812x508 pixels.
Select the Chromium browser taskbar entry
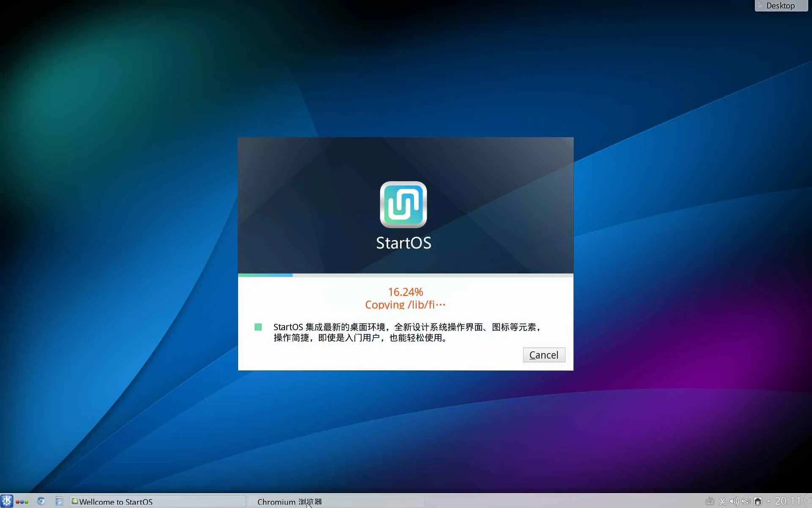[x=289, y=502]
